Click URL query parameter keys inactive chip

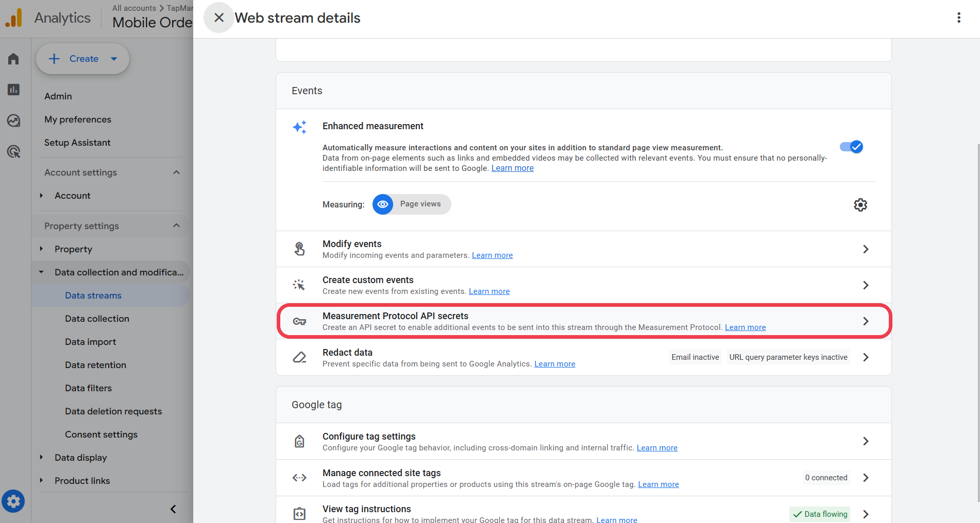[788, 357]
